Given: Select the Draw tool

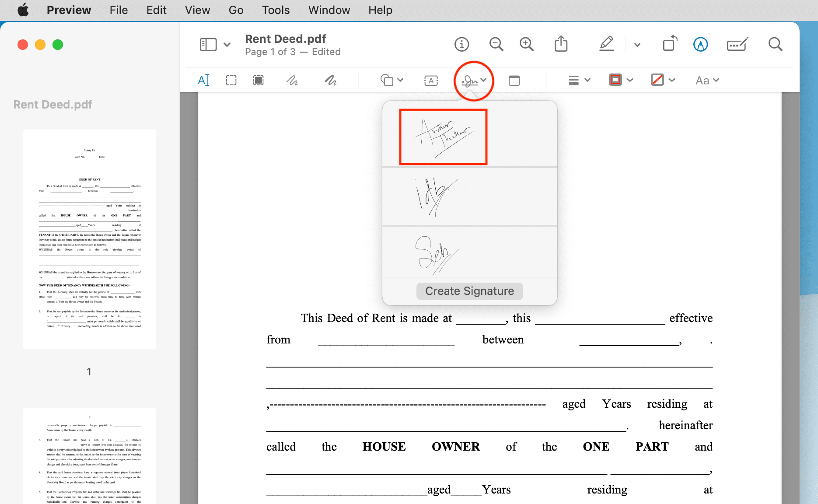Looking at the screenshot, I should [331, 80].
